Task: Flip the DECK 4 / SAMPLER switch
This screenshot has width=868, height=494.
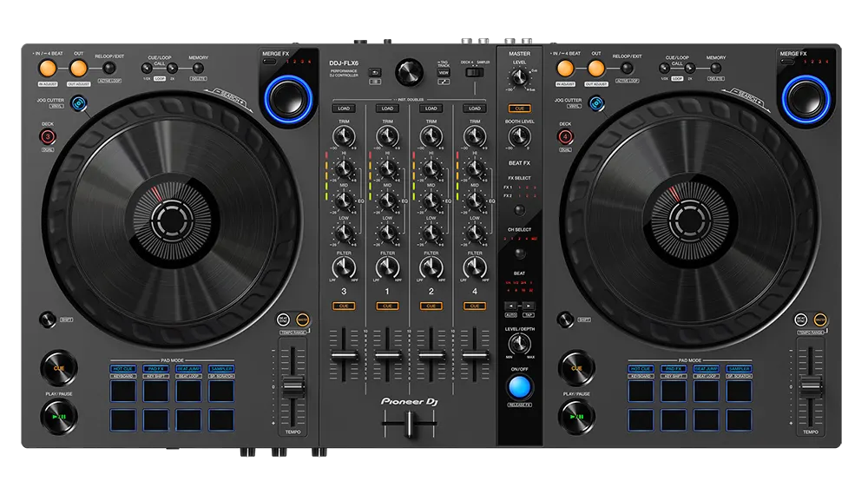Action: coord(475,73)
